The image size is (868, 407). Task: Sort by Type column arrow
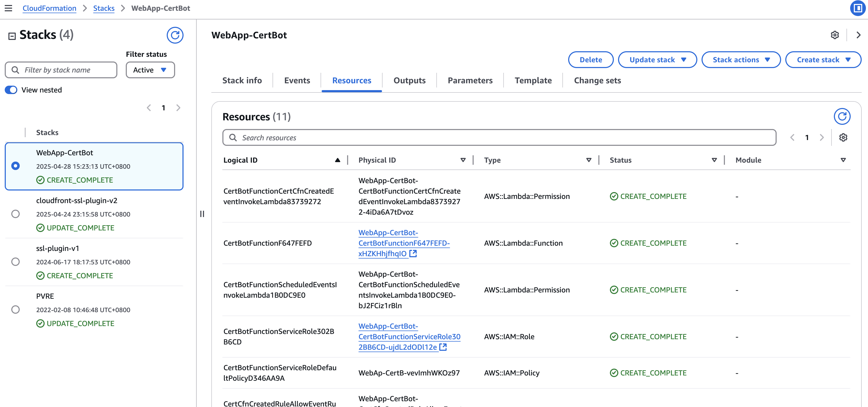tap(589, 160)
